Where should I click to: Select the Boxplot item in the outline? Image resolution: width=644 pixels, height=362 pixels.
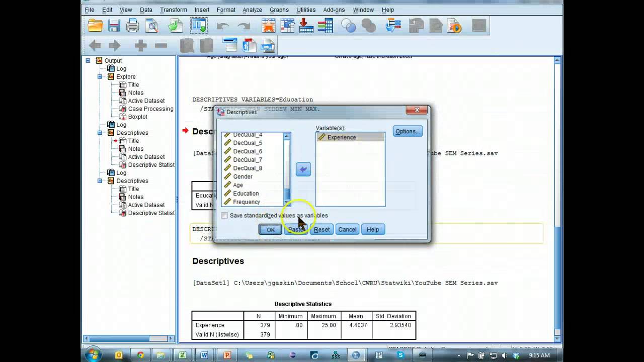[137, 117]
